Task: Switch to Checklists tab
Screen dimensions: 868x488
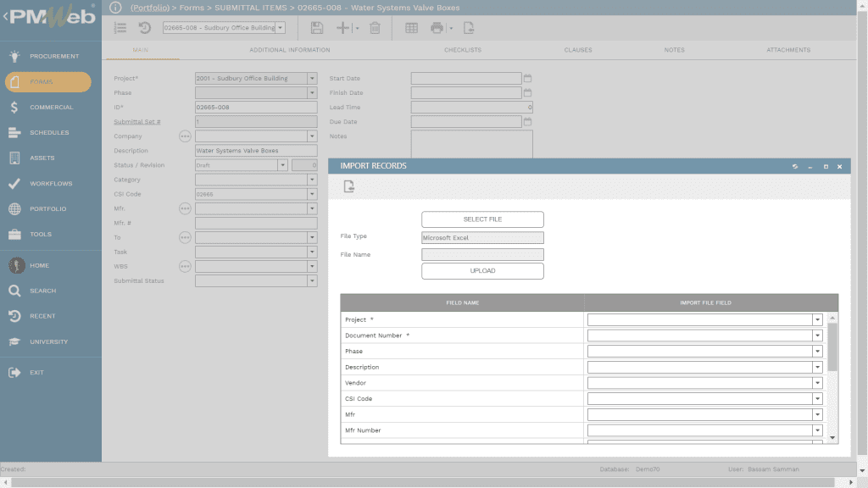Action: (x=463, y=50)
